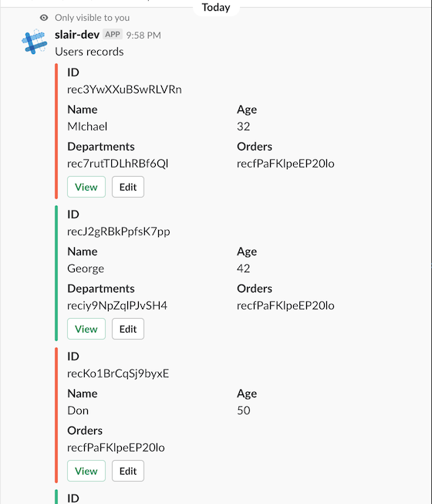The width and height of the screenshot is (432, 504).
Task: Click the 9:58 PM message timestamp
Action: [143, 35]
